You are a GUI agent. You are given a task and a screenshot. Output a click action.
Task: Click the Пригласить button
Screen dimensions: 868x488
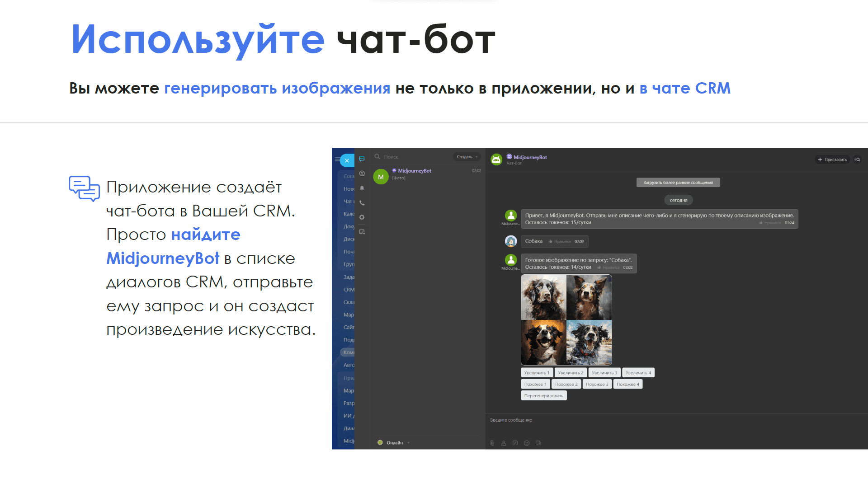click(x=832, y=160)
